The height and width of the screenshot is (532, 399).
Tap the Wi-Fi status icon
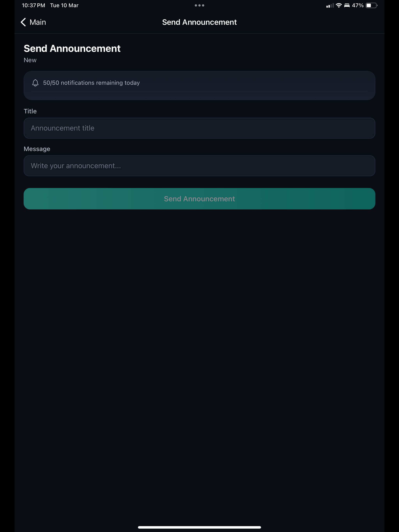click(339, 5)
